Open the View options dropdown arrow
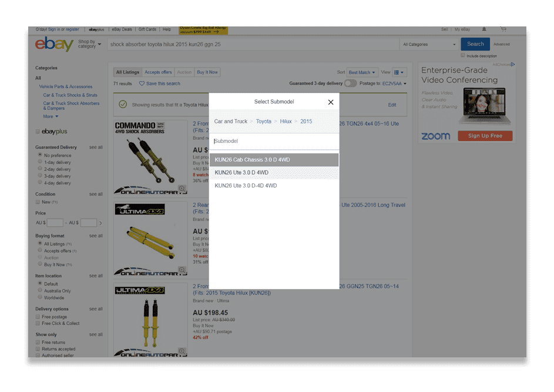The height and width of the screenshot is (392, 554). click(402, 72)
